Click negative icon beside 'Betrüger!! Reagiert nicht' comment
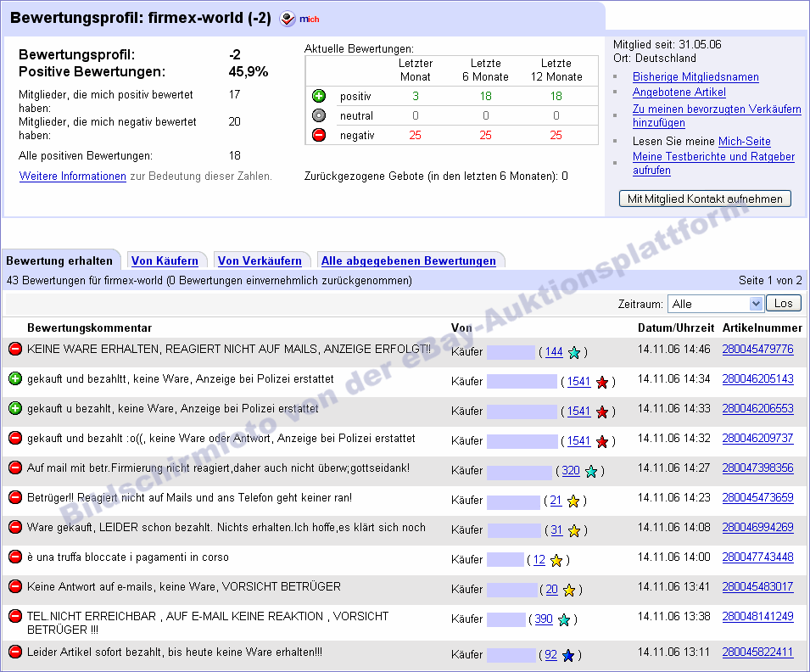 15,497
